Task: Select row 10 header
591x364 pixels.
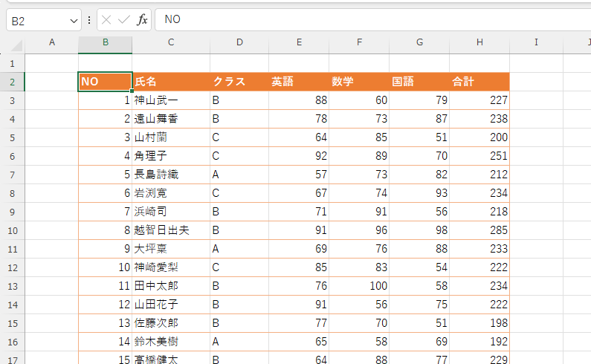Action: coord(13,230)
